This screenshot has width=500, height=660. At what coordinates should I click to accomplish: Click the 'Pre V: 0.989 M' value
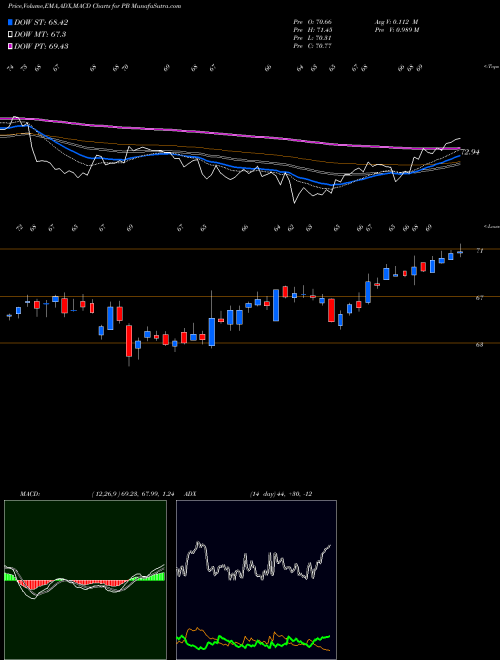coord(397,29)
